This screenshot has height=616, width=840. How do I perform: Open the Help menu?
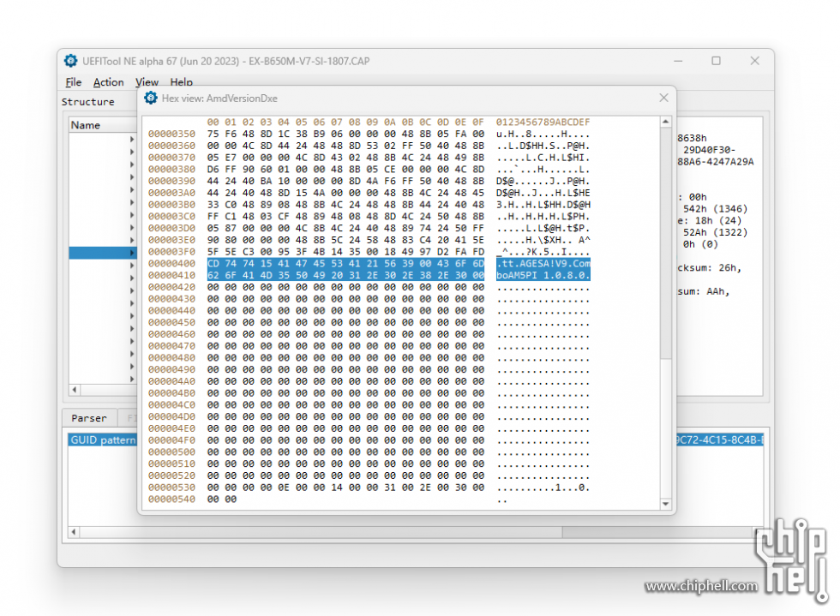coord(181,82)
